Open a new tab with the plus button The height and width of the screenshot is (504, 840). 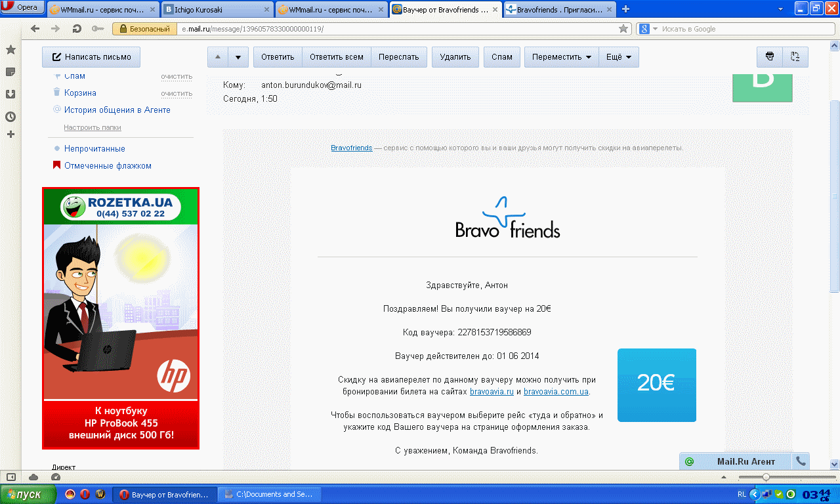click(x=625, y=9)
